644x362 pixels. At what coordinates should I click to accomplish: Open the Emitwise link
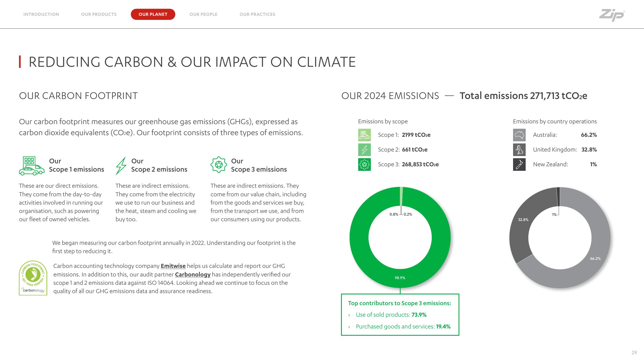[x=173, y=266]
